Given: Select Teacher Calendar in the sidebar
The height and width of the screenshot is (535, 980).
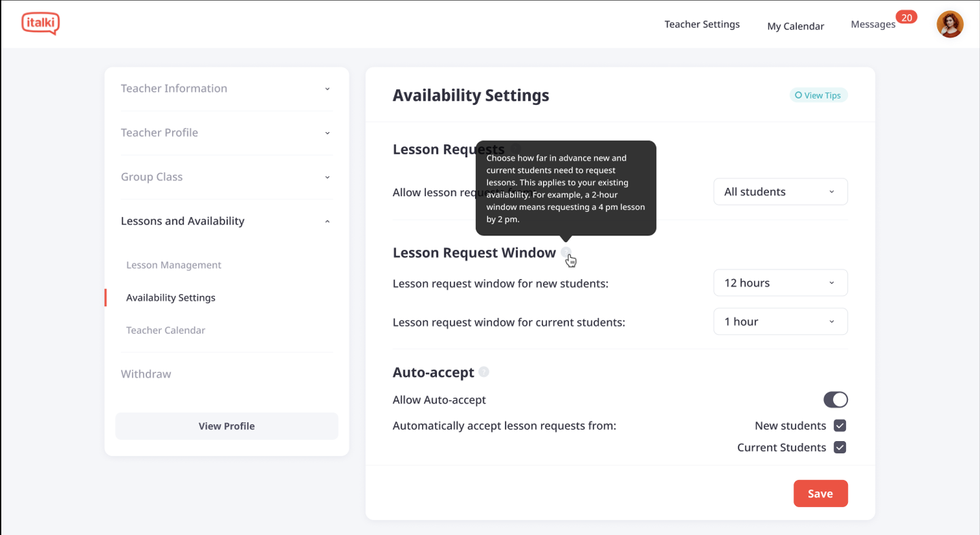Looking at the screenshot, I should [x=165, y=330].
